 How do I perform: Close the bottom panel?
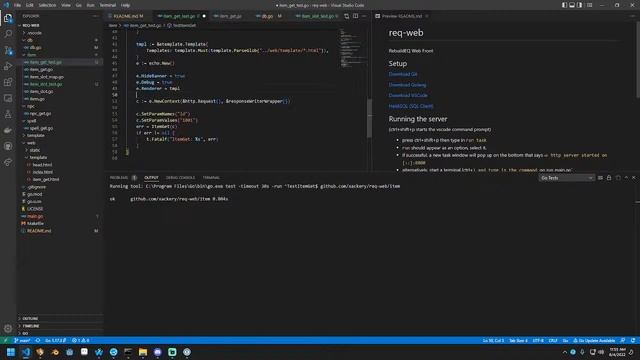point(634,178)
